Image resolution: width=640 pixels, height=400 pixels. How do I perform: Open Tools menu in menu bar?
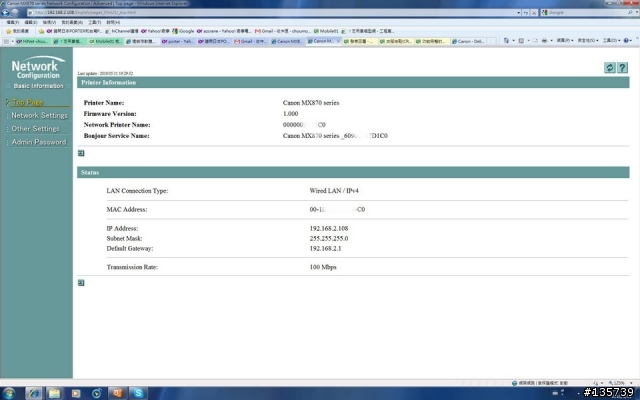[x=94, y=22]
